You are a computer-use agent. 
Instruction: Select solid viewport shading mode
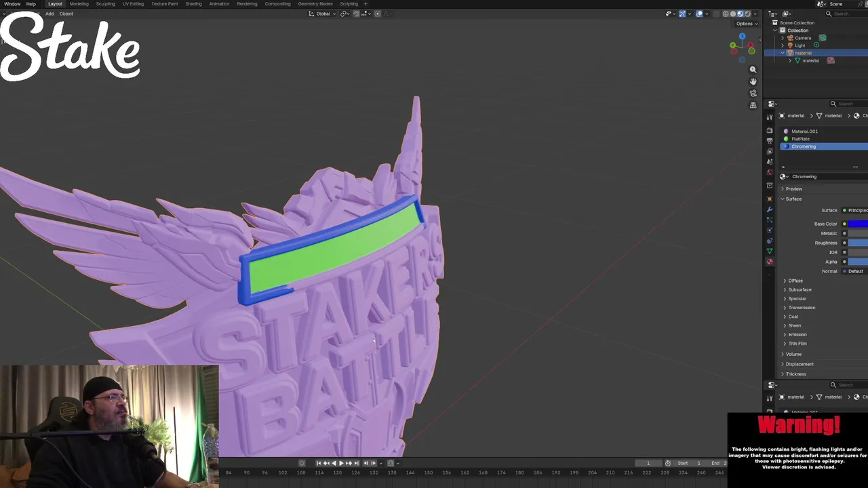tap(733, 14)
